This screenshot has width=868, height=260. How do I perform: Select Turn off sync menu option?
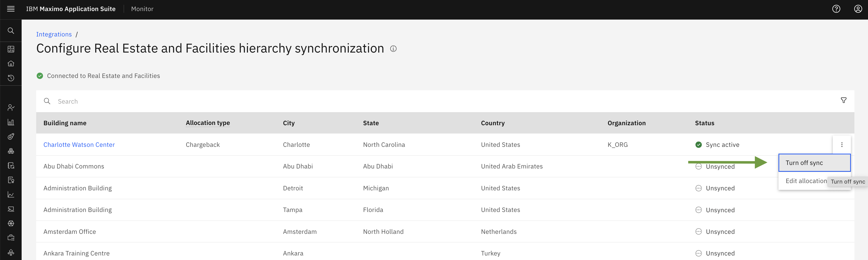tap(814, 163)
